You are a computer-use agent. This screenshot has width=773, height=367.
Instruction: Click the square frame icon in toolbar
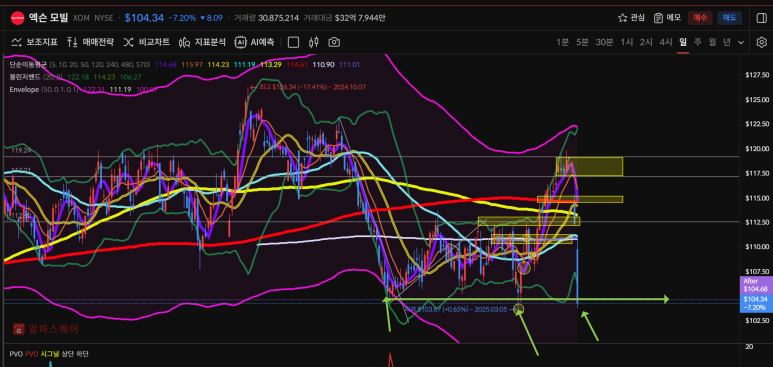pyautogui.click(x=293, y=42)
